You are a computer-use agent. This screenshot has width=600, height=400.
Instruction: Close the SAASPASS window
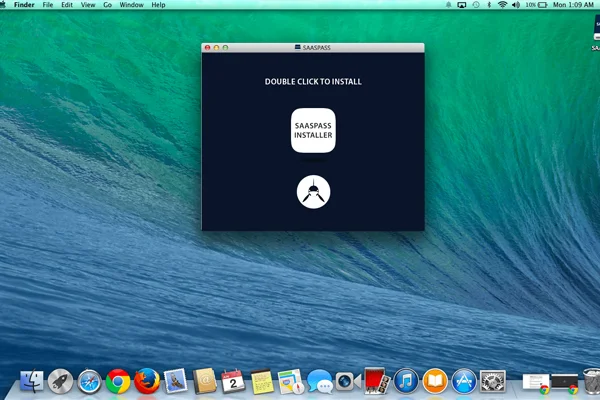pos(207,47)
